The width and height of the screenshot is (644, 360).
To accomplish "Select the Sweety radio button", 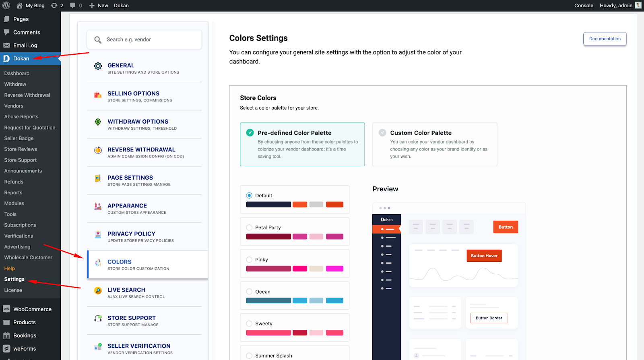I will pos(249,323).
